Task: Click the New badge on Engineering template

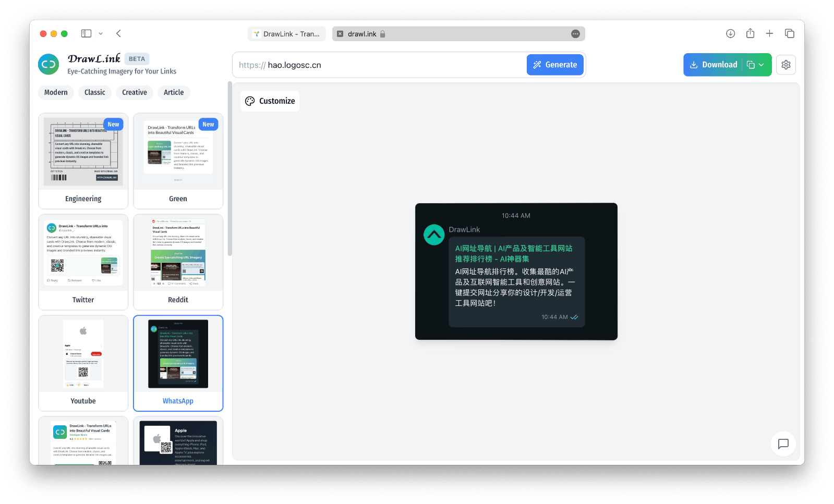Action: point(113,125)
